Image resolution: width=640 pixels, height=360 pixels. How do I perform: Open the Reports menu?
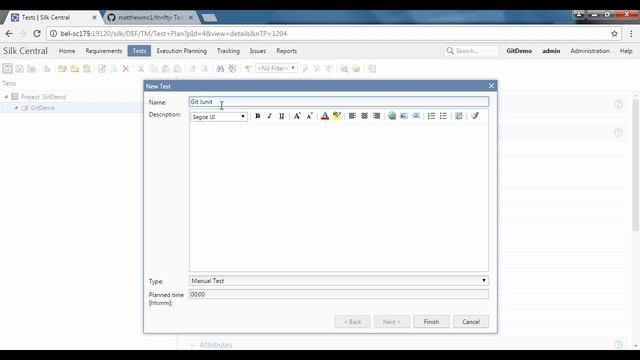coord(287,51)
